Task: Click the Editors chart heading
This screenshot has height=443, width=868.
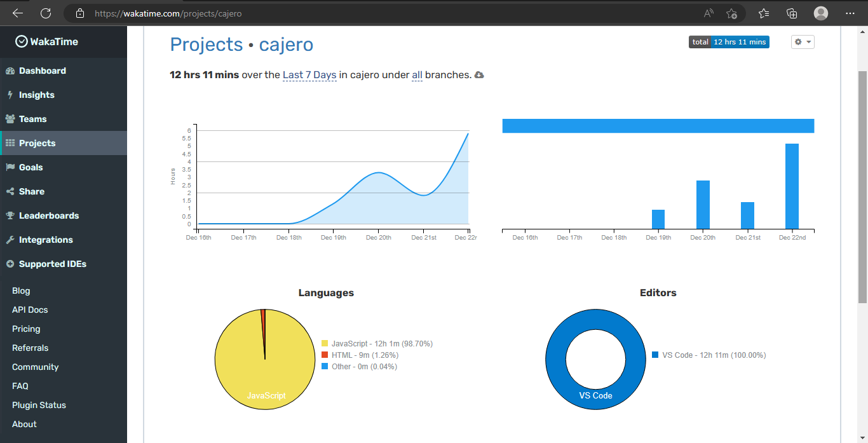Action: point(658,293)
